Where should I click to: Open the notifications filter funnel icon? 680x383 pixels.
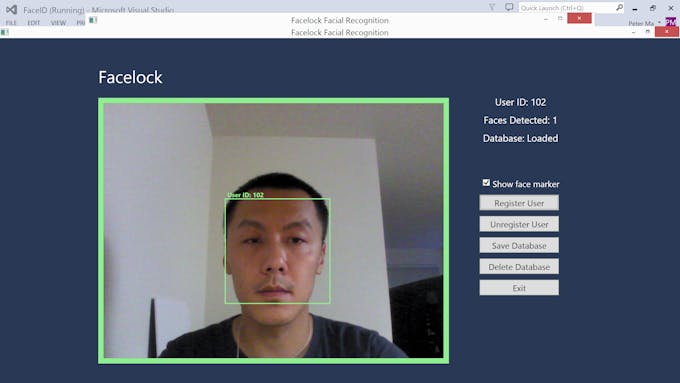point(492,7)
